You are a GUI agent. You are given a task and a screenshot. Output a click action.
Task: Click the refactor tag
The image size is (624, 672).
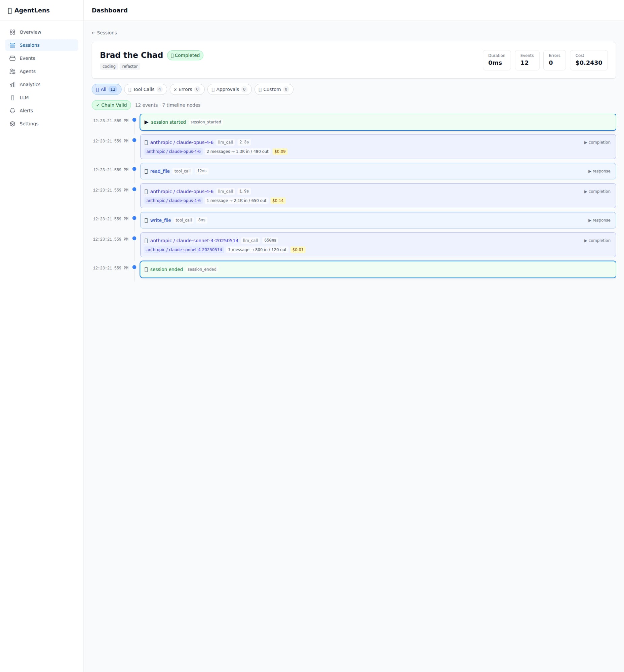click(130, 67)
